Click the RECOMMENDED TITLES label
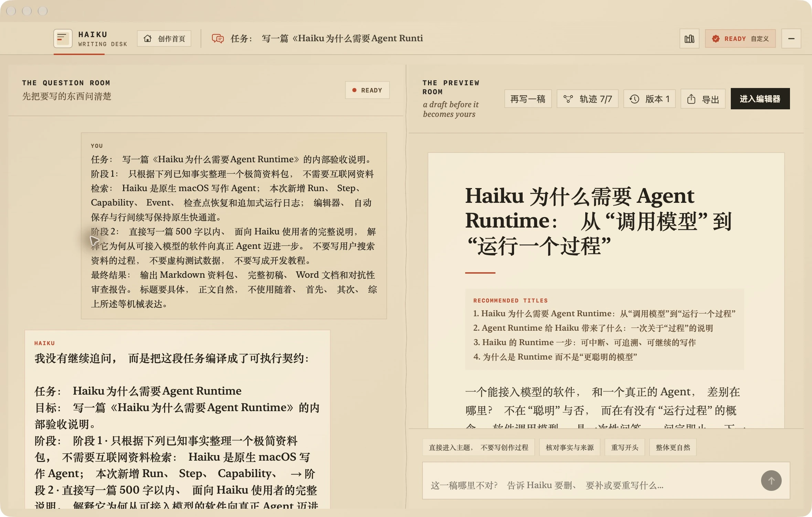Viewport: 812px width, 517px height. point(510,300)
